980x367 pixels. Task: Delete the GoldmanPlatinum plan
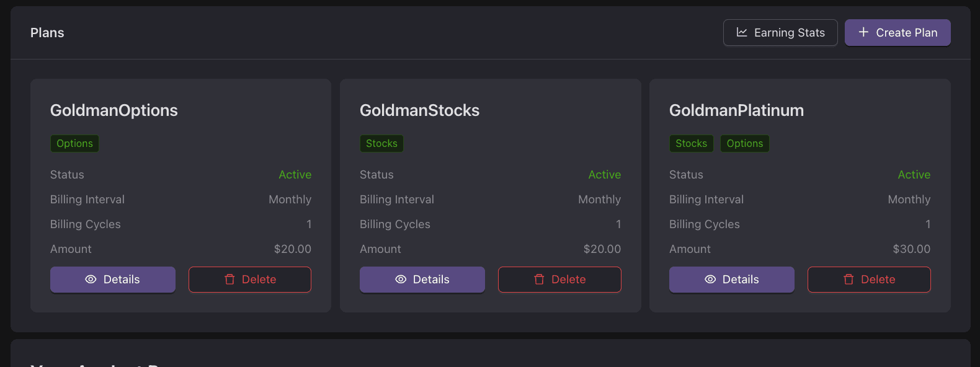(869, 280)
